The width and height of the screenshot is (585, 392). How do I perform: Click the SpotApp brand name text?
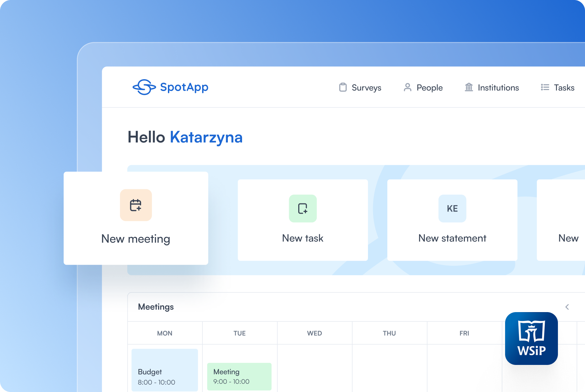click(x=184, y=87)
